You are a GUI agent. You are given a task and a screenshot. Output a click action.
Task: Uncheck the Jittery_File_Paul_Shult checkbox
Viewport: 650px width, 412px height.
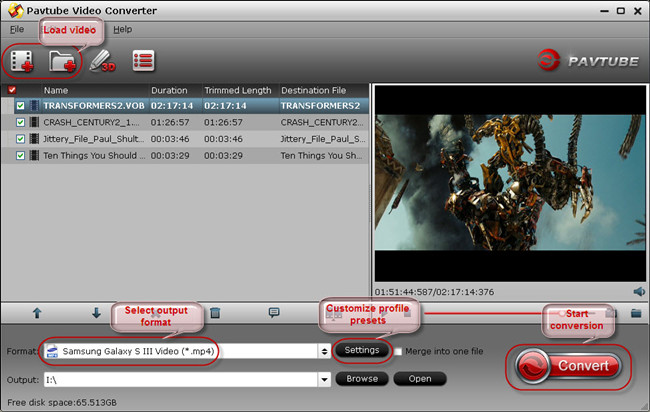pos(20,139)
